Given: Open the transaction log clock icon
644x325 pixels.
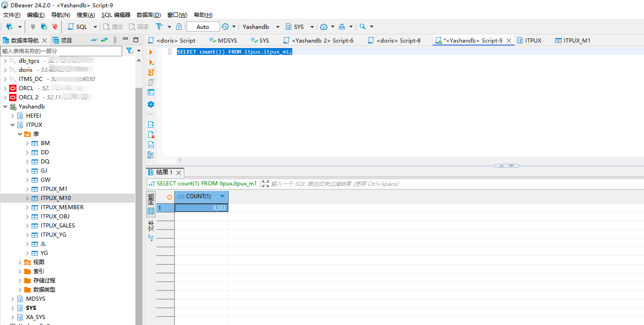Looking at the screenshot, I should tap(225, 27).
